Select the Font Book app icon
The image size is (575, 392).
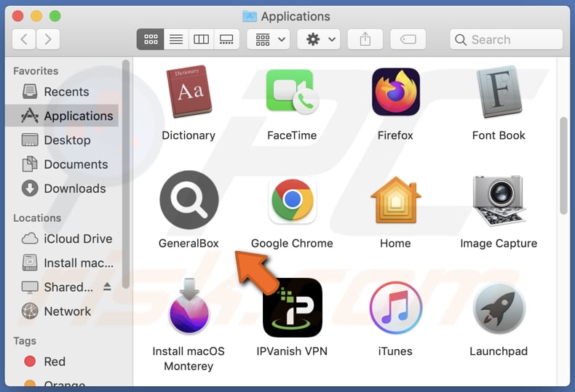(x=499, y=92)
